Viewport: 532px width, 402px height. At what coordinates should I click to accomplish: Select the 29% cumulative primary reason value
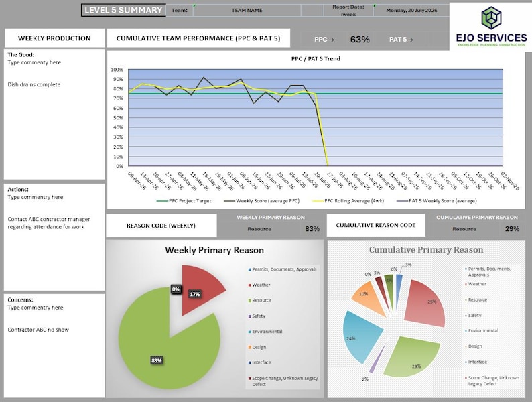[512, 229]
